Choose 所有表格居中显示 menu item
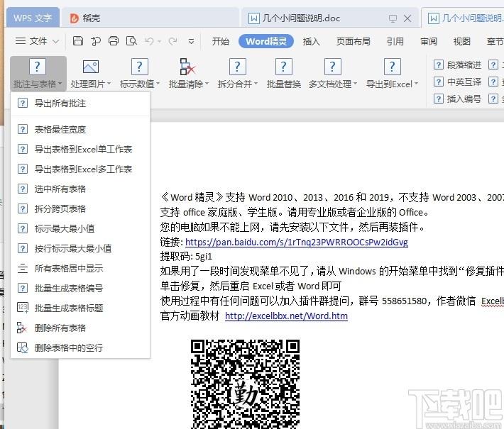This screenshot has height=429, width=504. pos(80,269)
